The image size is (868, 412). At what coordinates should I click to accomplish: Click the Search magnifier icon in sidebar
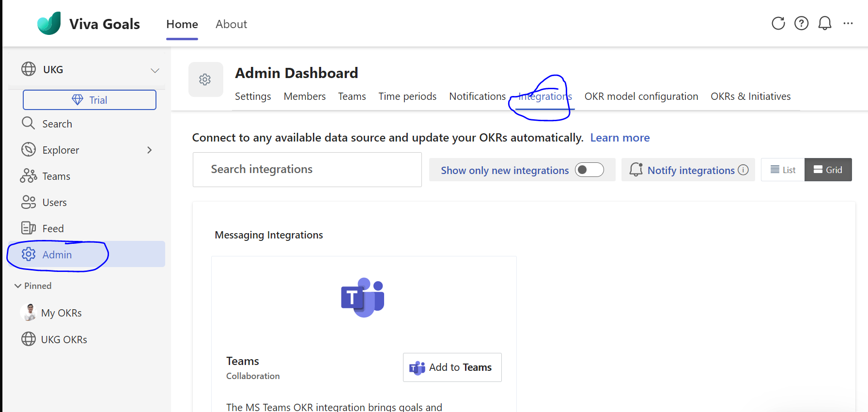pyautogui.click(x=29, y=123)
